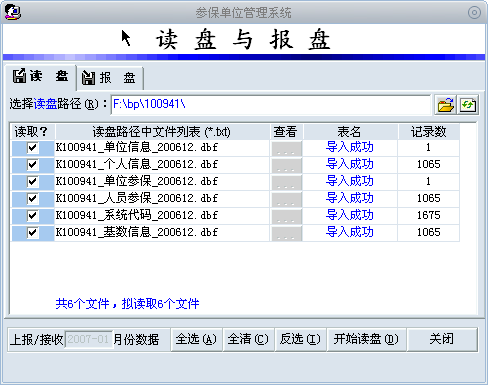Image resolution: width=488 pixels, height=385 pixels.
Task: Click the view (...) button for 单位参保 row
Action: pos(286,182)
